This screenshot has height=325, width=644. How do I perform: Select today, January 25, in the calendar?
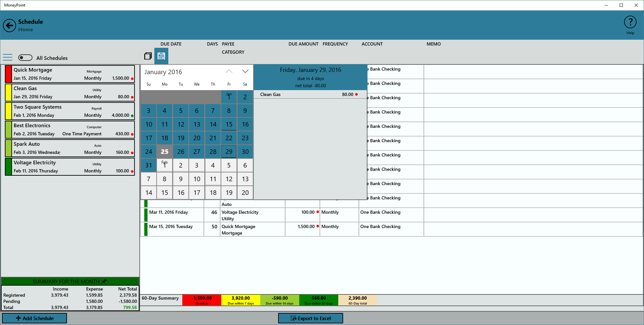coord(165,152)
